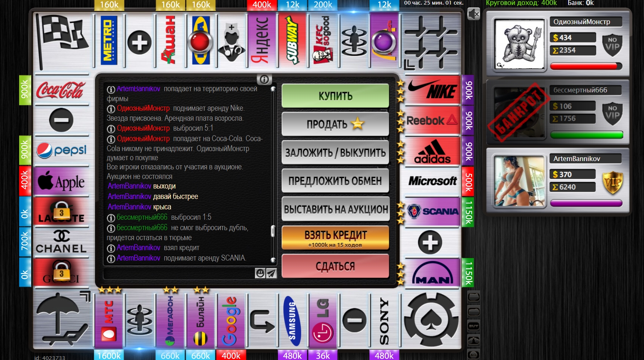Click the Reebok board cell
Image resolution: width=644 pixels, height=360 pixels.
pos(432,120)
